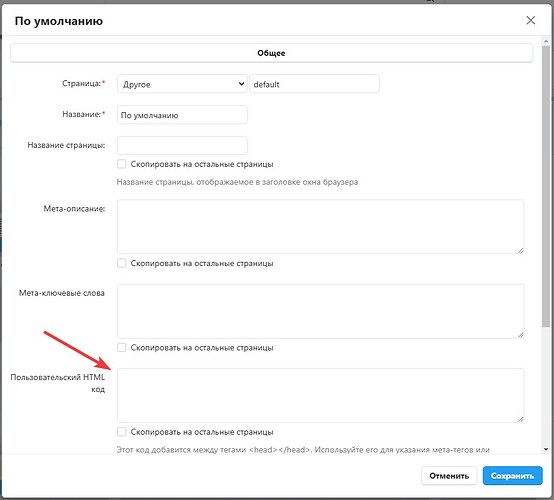Close the По умолчанию dialog with X
The width and height of the screenshot is (554, 500).
pyautogui.click(x=530, y=20)
